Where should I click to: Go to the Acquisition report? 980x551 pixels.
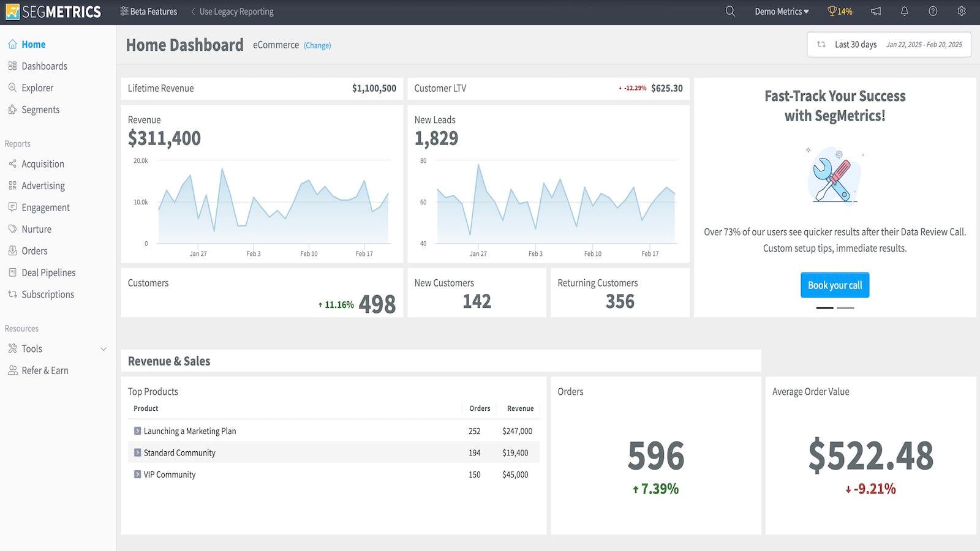(43, 163)
